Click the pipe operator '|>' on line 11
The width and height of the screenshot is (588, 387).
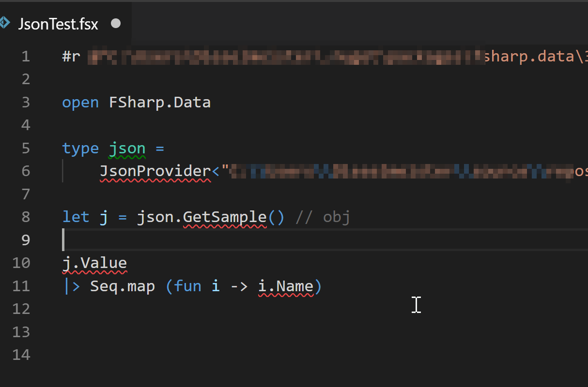pyautogui.click(x=72, y=286)
